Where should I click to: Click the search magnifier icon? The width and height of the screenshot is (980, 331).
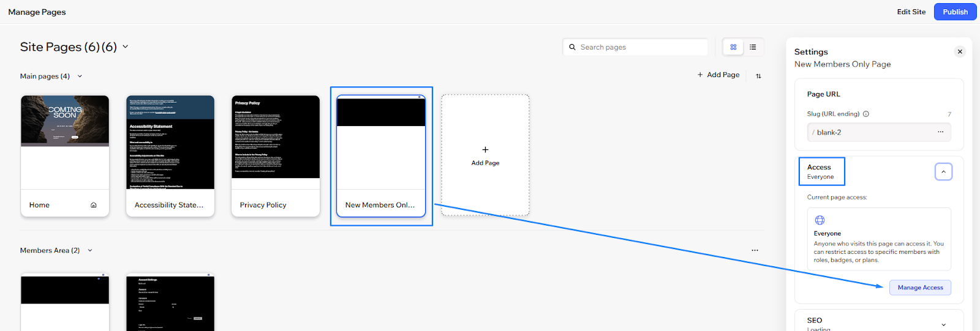pos(573,47)
